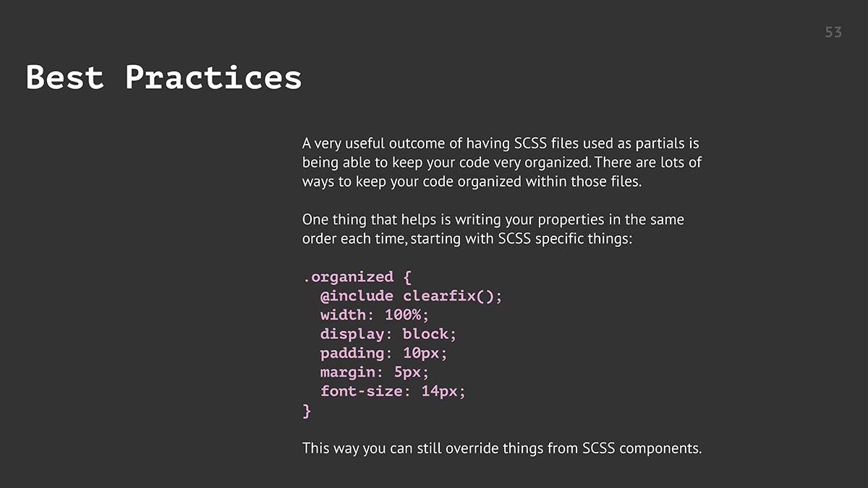The height and width of the screenshot is (488, 868).
Task: Click the slide number 53
Action: [833, 33]
